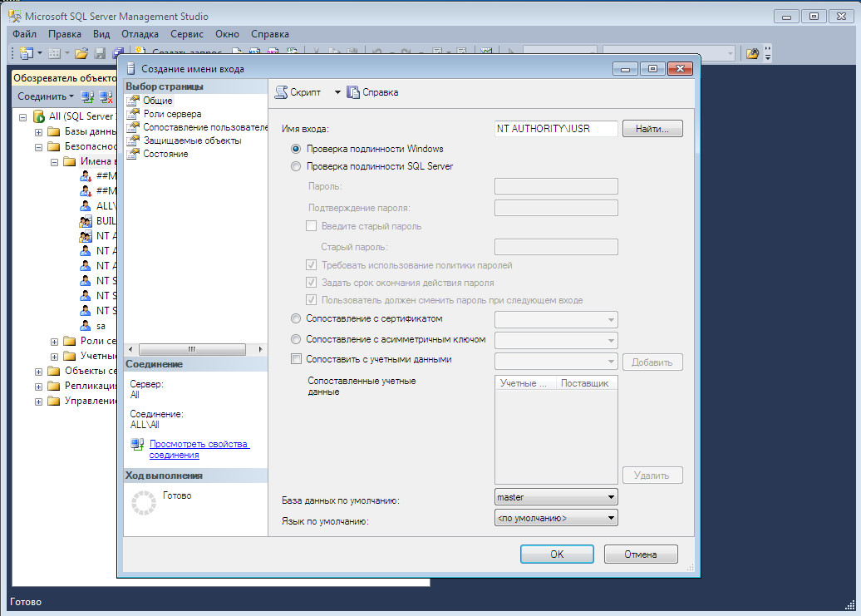Click the Имена входа folder icon
Image resolution: width=861 pixels, height=616 pixels.
[x=70, y=161]
